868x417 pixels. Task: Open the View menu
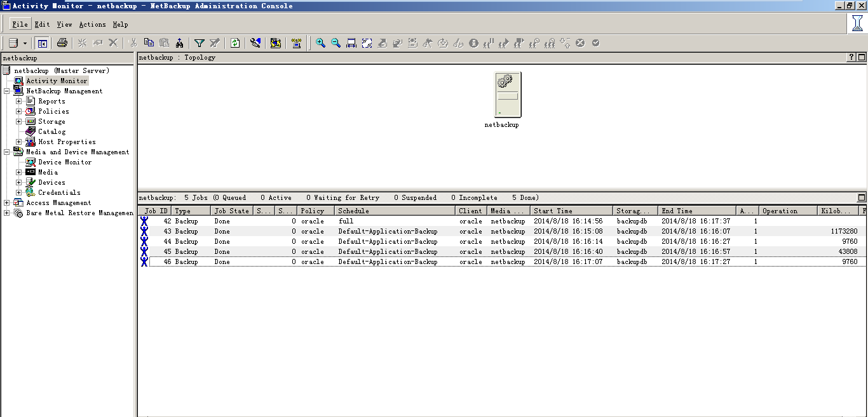coord(64,24)
